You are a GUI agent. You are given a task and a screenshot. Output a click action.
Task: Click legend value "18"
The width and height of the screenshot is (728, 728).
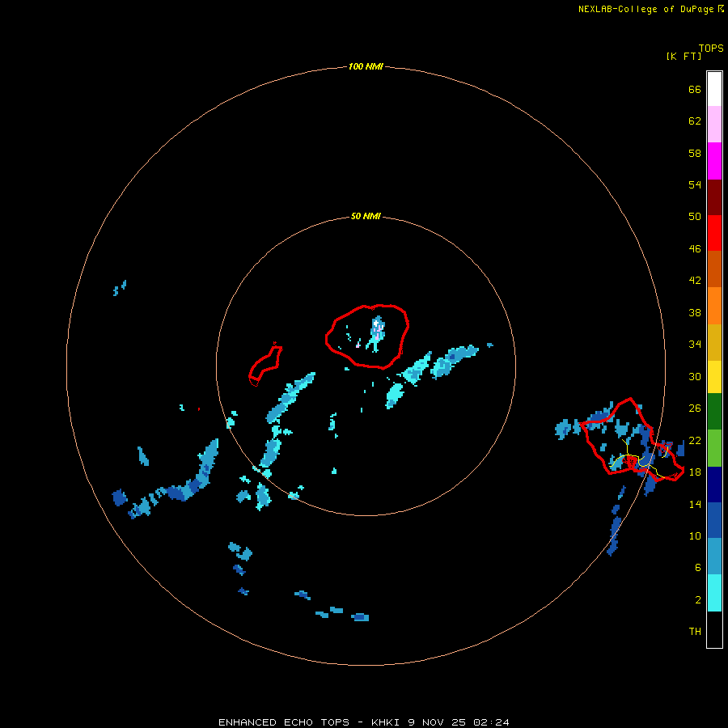(695, 472)
